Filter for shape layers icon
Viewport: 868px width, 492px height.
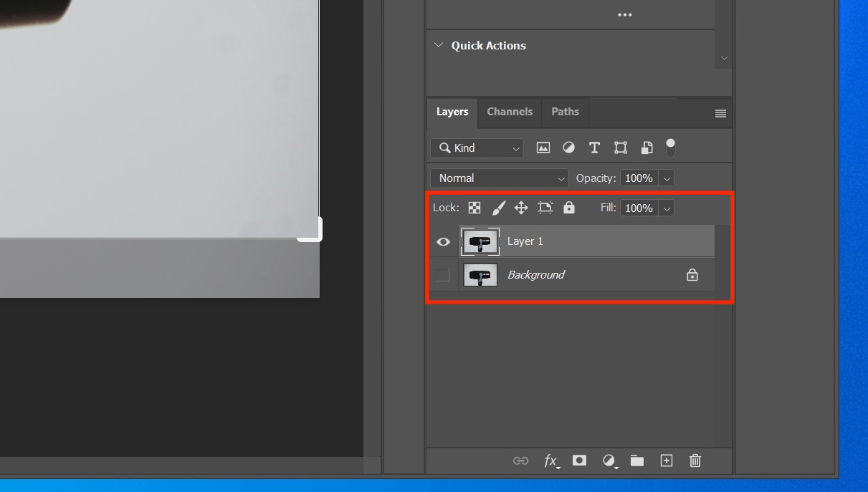coord(621,148)
